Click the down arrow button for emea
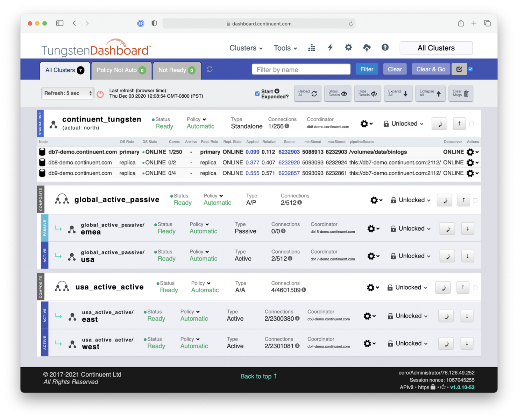Image resolution: width=518 pixels, height=420 pixels. [467, 229]
